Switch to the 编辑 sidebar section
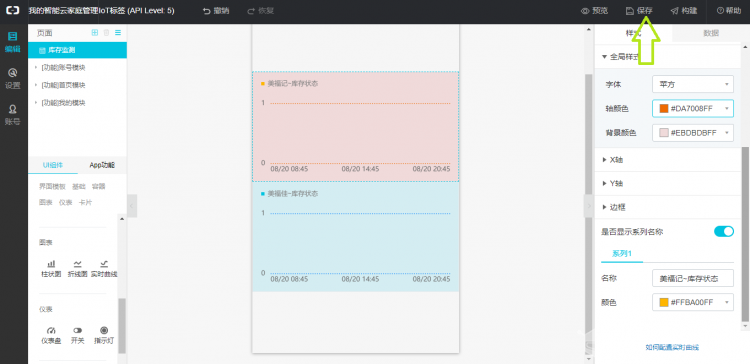The height and width of the screenshot is (364, 750). pos(13,42)
